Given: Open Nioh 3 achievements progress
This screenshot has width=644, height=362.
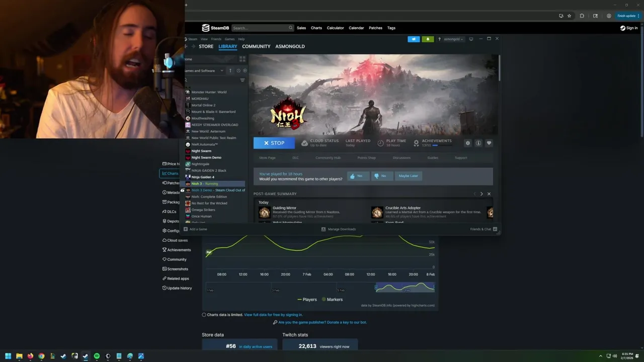Looking at the screenshot, I should (x=433, y=143).
